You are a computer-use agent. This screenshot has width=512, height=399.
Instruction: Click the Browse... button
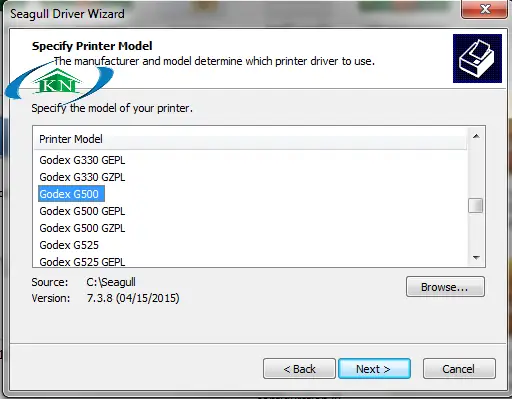[x=445, y=287]
